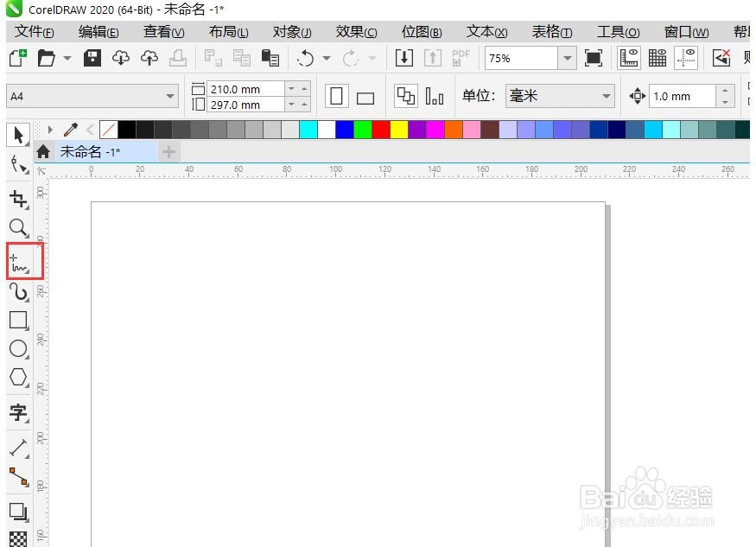Select the Zoom tool
The height and width of the screenshot is (547, 756).
coord(19,228)
